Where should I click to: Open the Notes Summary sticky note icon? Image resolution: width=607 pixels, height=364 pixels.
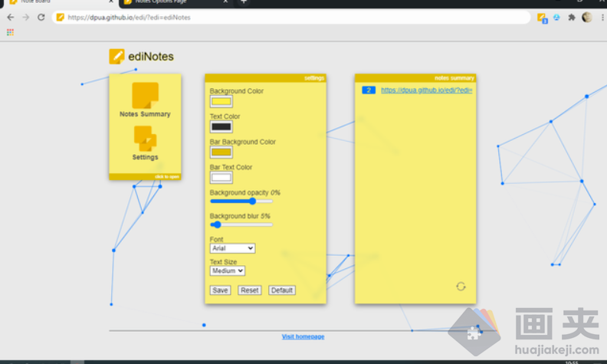pyautogui.click(x=145, y=95)
